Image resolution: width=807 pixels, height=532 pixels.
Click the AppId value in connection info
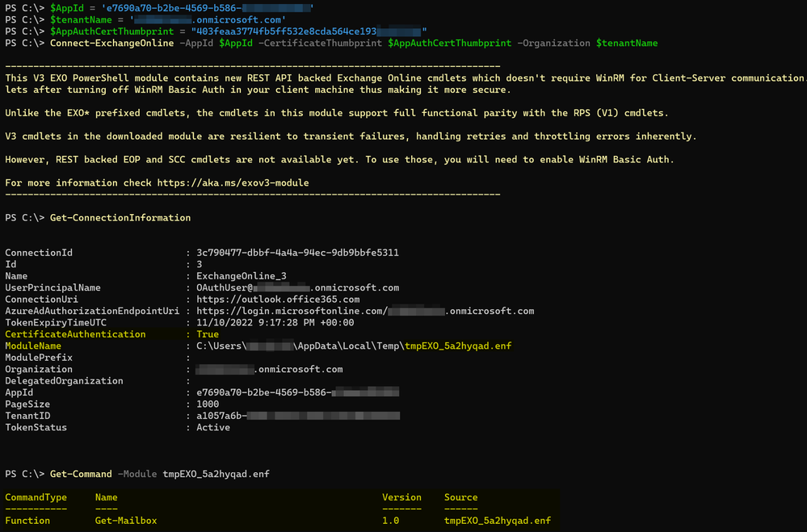click(297, 392)
